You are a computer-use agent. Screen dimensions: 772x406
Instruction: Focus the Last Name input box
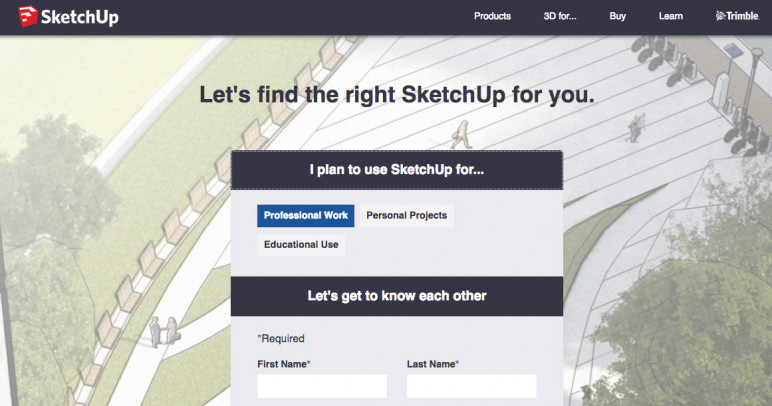pyautogui.click(x=472, y=386)
